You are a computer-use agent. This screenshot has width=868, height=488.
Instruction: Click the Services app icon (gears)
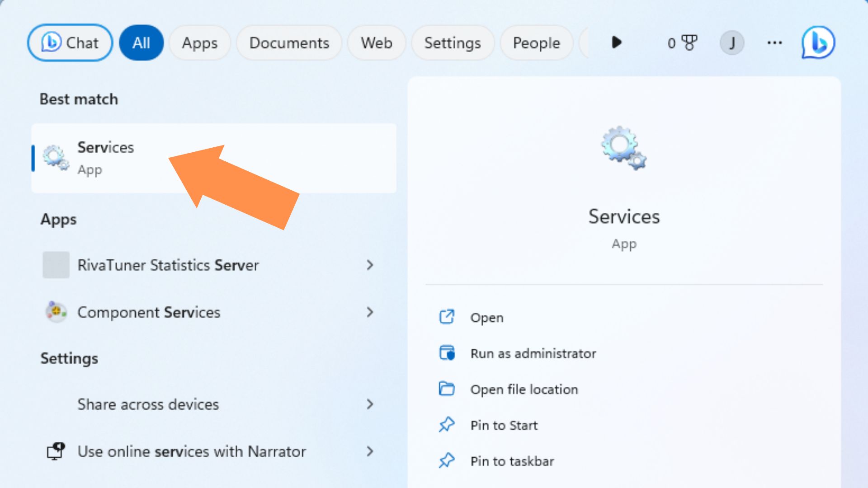(55, 157)
